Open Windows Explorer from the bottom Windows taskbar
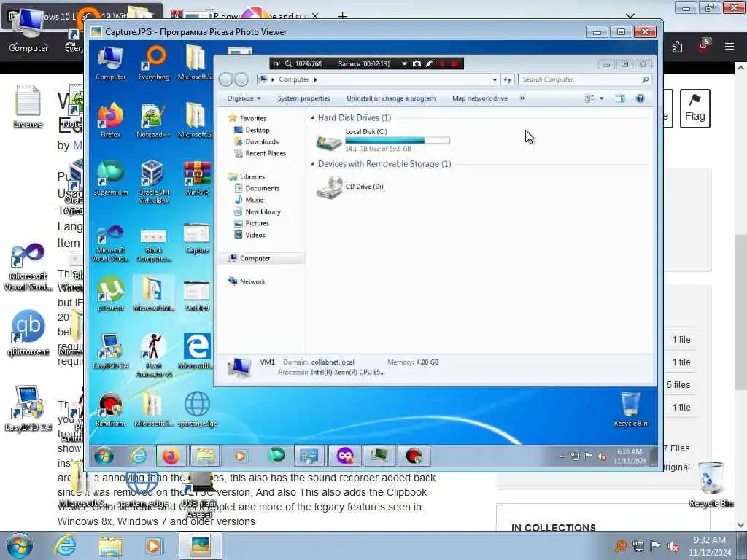Screen dimensions: 747x560 pyautogui.click(x=110, y=545)
